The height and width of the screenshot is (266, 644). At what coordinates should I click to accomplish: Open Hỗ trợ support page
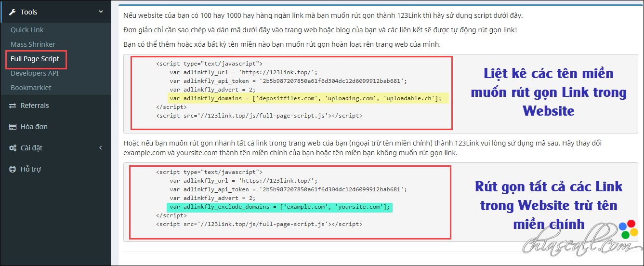pos(31,169)
